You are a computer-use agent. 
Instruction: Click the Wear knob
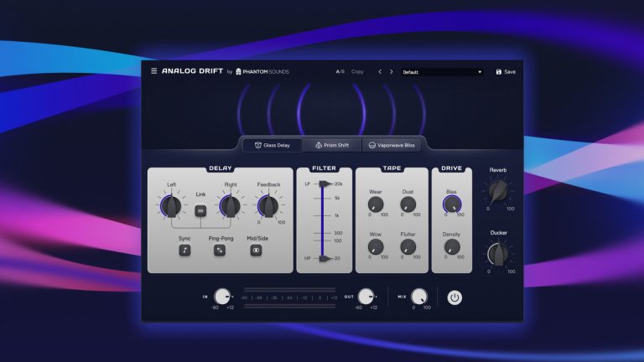click(376, 204)
